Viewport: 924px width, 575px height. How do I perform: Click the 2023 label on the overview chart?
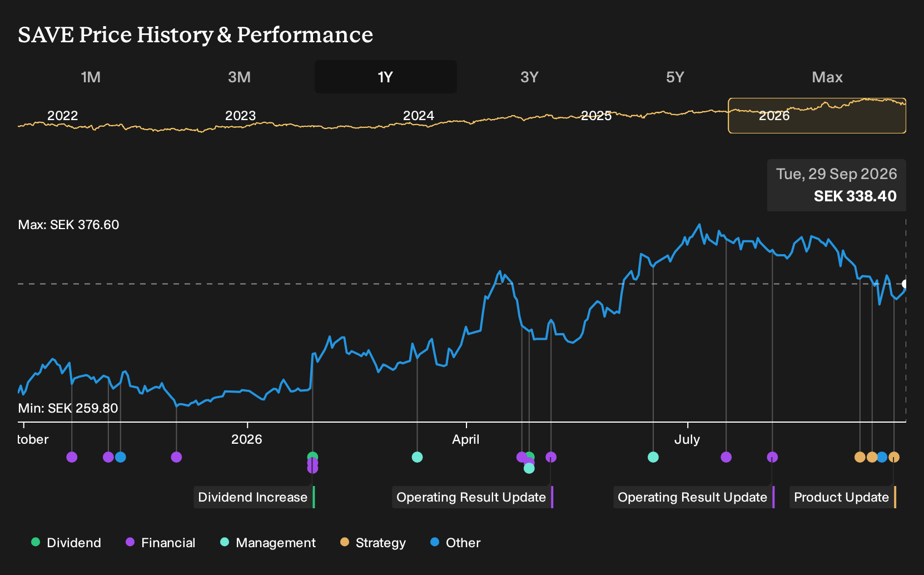click(240, 116)
